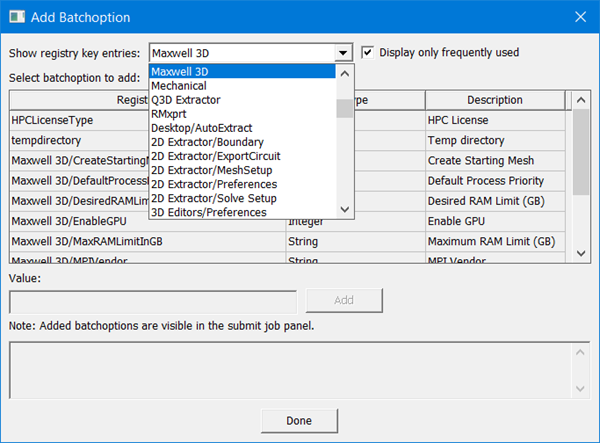Click the Done button
600x443 pixels.
(x=299, y=421)
